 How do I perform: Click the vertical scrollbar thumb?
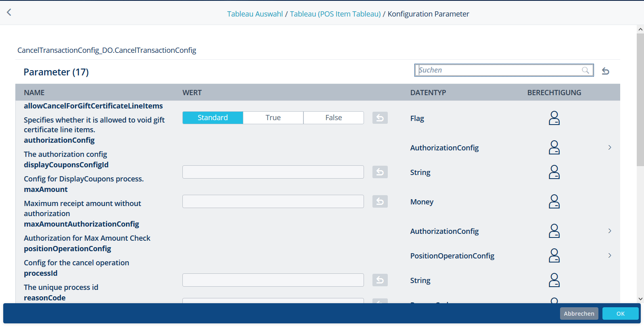[640, 100]
